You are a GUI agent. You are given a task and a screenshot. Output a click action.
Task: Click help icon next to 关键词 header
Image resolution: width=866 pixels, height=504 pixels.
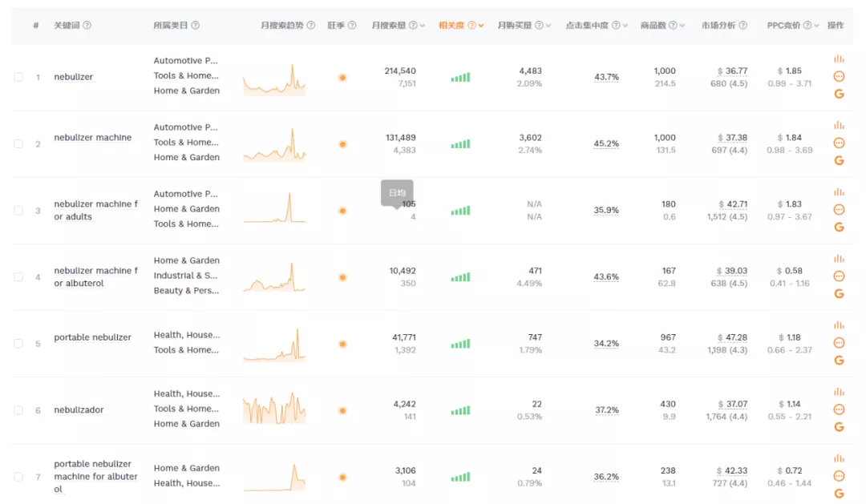pyautogui.click(x=87, y=26)
